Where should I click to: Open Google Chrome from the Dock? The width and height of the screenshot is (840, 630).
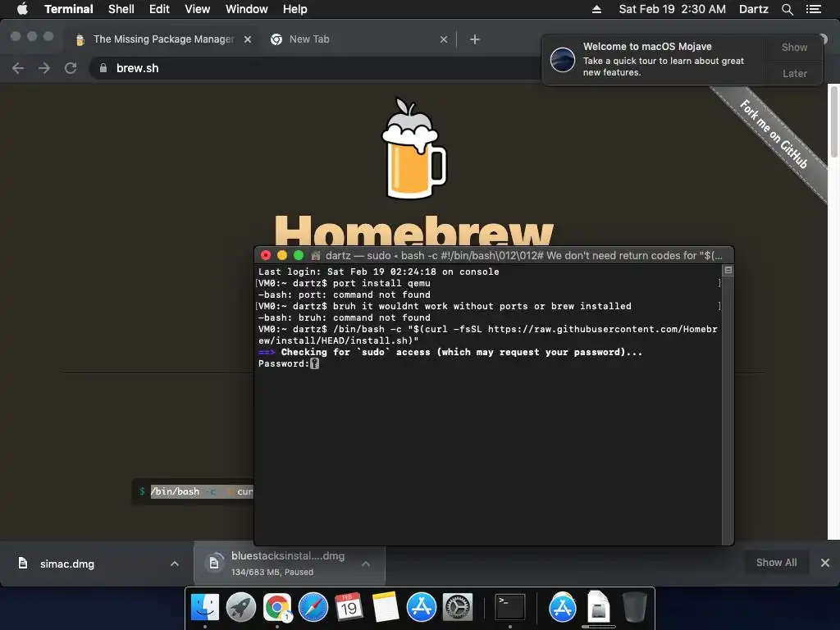click(x=277, y=607)
